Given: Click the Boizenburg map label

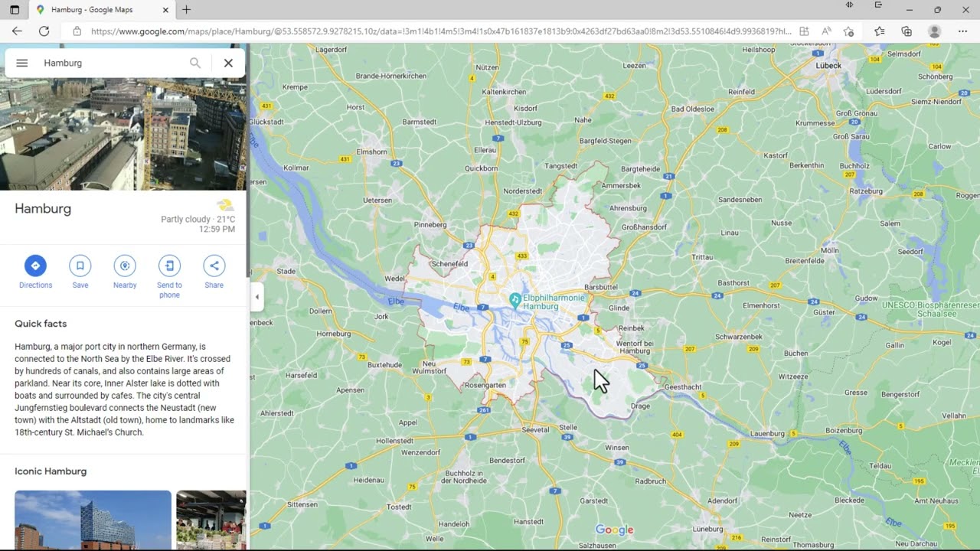Looking at the screenshot, I should tap(844, 431).
